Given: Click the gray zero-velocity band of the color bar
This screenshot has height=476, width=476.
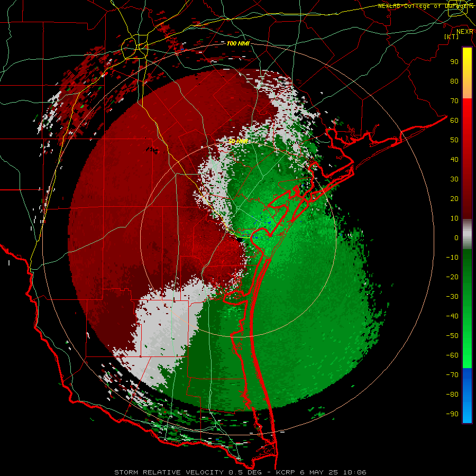Looking at the screenshot, I should click(x=467, y=234).
